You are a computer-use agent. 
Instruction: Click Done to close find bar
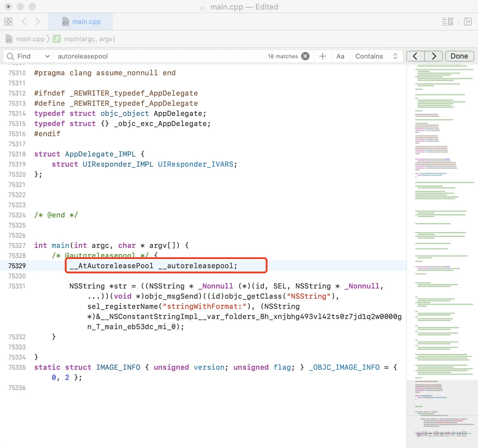pos(459,56)
